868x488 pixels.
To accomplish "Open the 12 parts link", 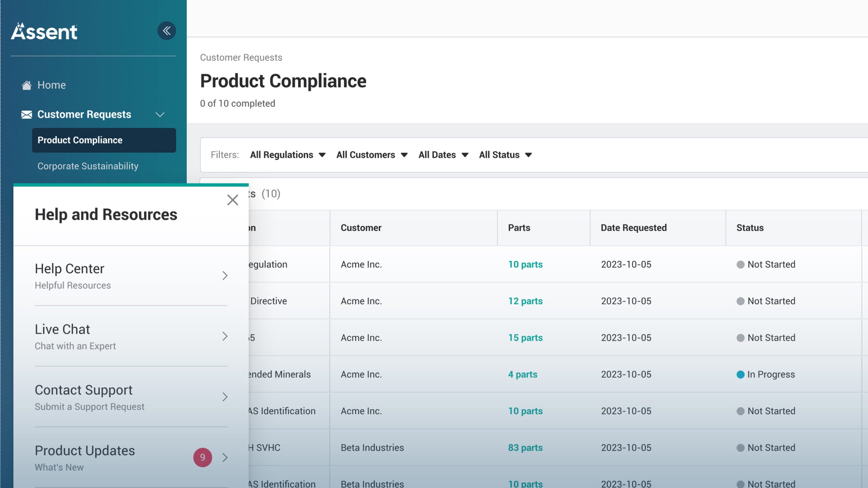I will [x=525, y=301].
